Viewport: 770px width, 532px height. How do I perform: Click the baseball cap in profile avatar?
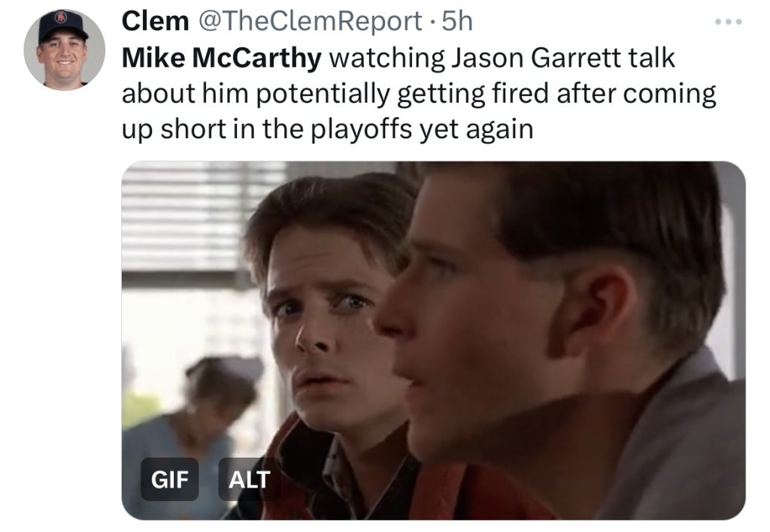[63, 26]
